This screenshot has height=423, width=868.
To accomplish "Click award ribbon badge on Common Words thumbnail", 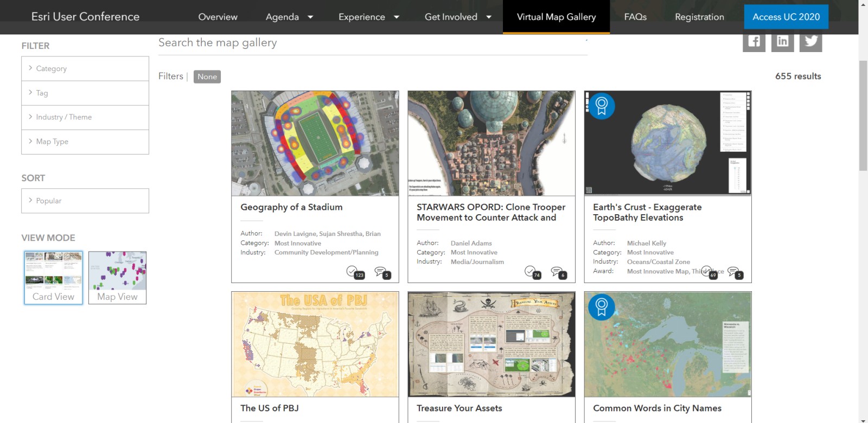I will tap(601, 307).
